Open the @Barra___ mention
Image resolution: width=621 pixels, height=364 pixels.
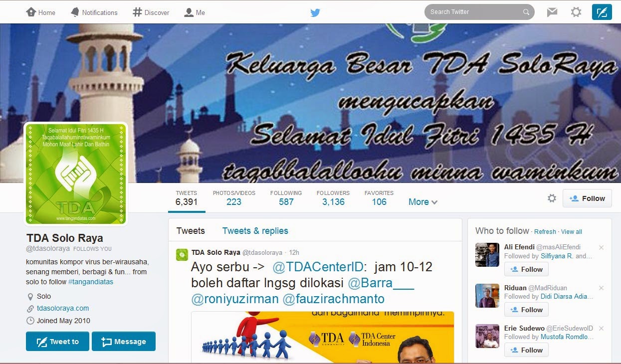point(381,283)
